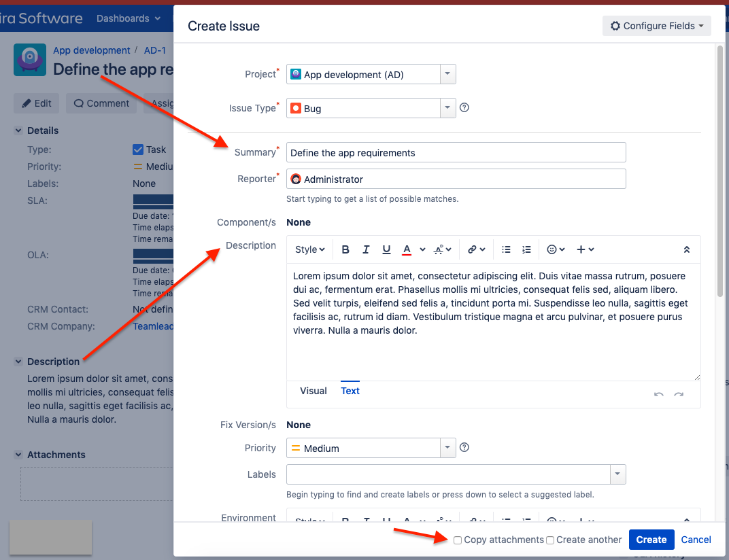The image size is (729, 560).
Task: Collapse the description editor toolbar
Action: 687,249
